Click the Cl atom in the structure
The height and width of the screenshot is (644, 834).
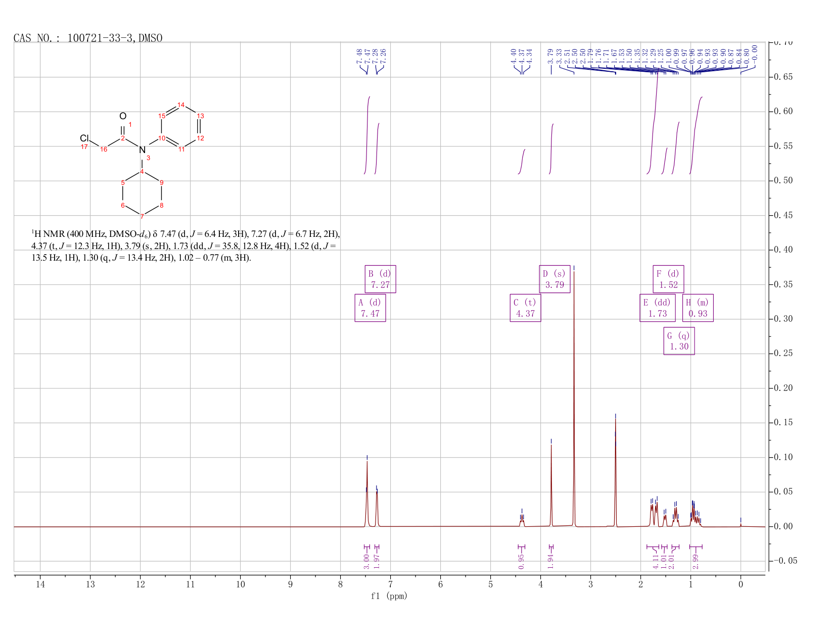click(x=84, y=138)
